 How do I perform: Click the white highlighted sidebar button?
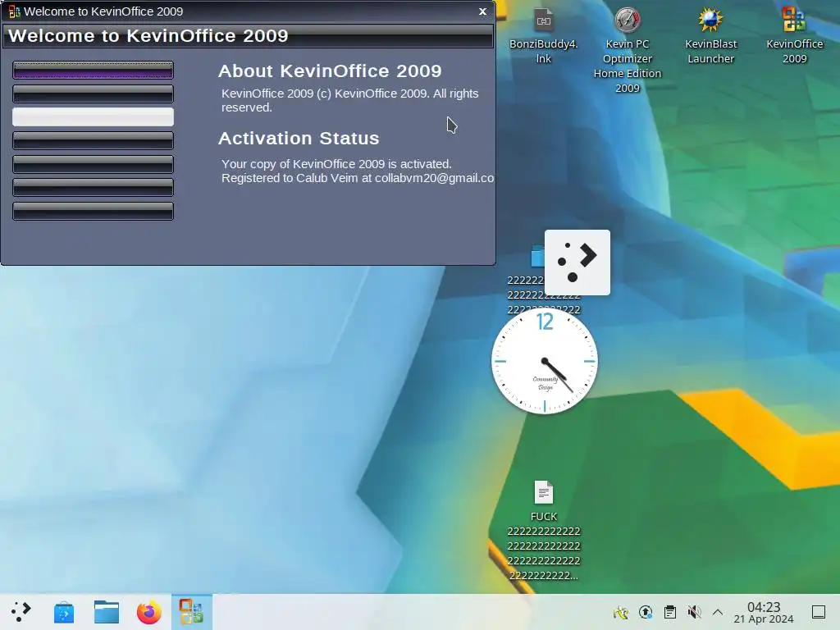point(93,116)
